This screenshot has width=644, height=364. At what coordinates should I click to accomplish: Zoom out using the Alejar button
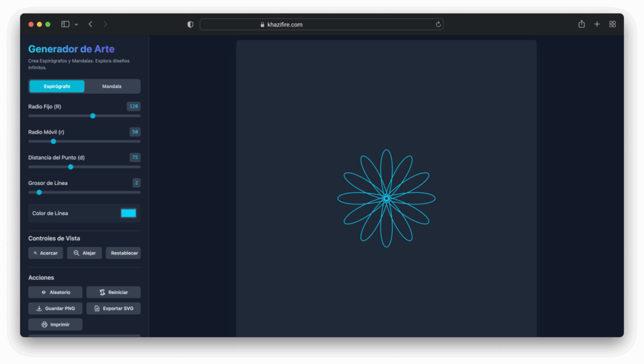84,253
